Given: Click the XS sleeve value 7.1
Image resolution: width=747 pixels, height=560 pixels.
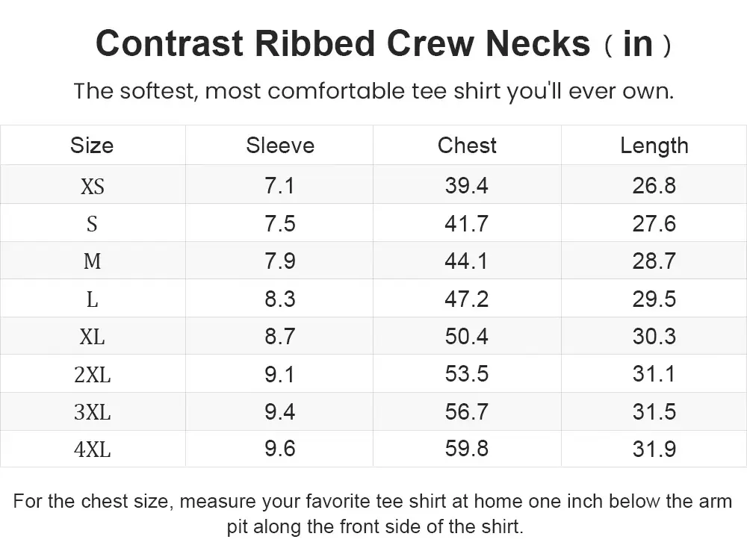Looking at the screenshot, I should click(280, 186).
